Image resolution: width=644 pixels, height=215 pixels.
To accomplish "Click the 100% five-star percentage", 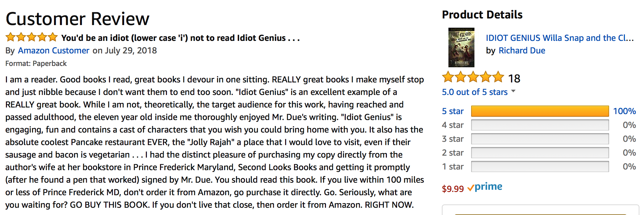I will tap(624, 111).
